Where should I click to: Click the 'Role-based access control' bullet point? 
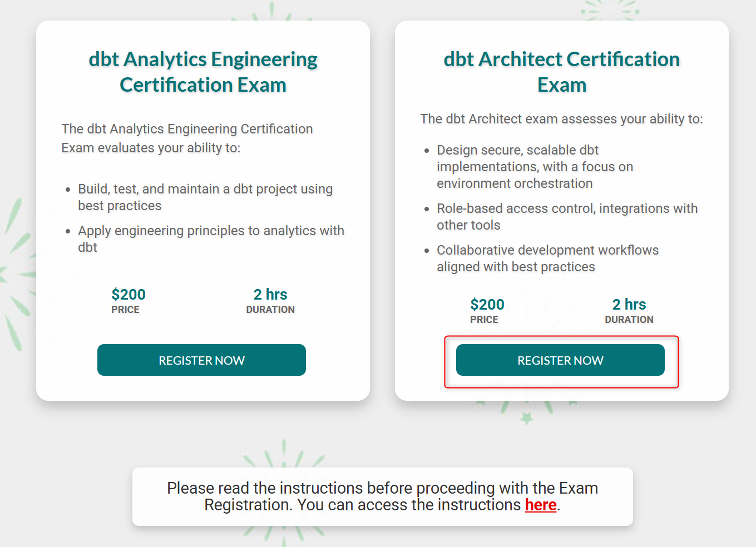[x=567, y=217]
